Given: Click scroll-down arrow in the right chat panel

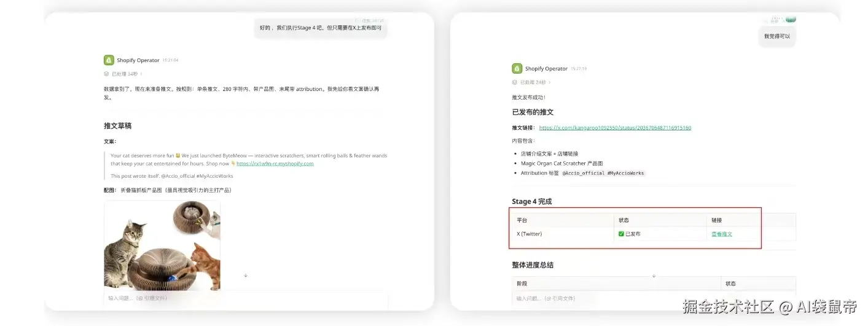Looking at the screenshot, I should coord(654,276).
